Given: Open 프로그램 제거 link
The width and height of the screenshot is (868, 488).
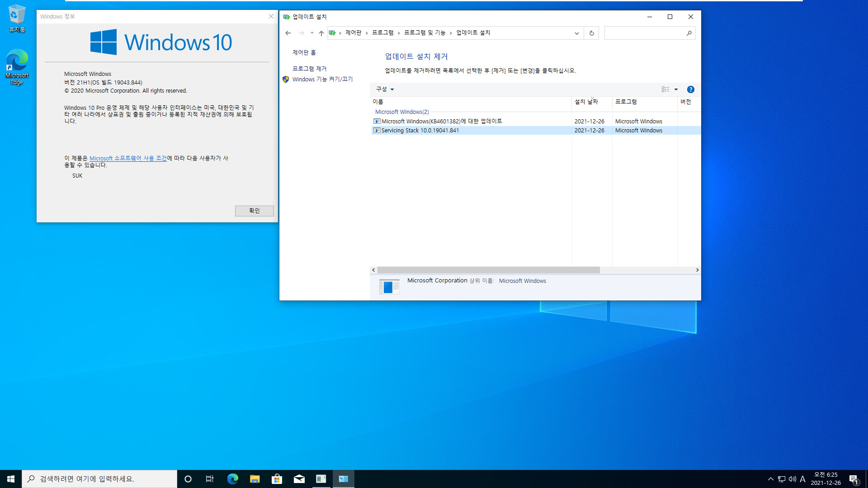Looking at the screenshot, I should [309, 69].
